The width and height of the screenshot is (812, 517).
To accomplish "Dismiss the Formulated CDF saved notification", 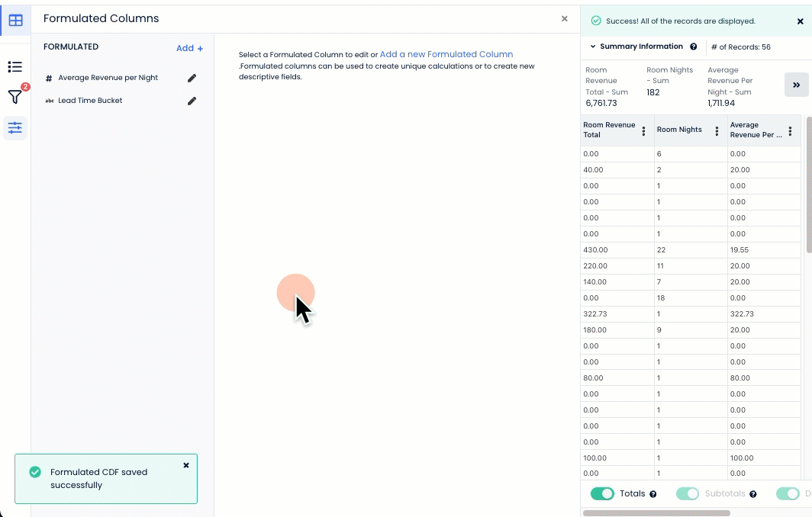I will pyautogui.click(x=186, y=465).
